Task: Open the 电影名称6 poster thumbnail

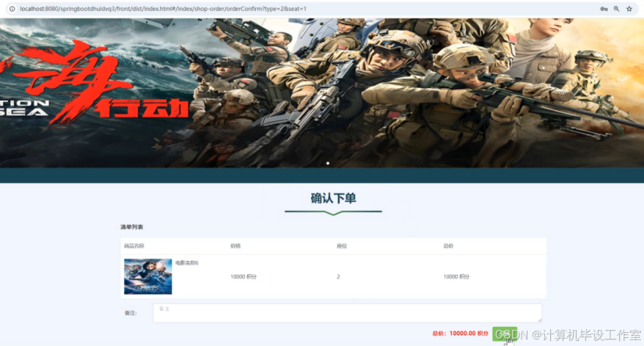Action: pos(148,276)
